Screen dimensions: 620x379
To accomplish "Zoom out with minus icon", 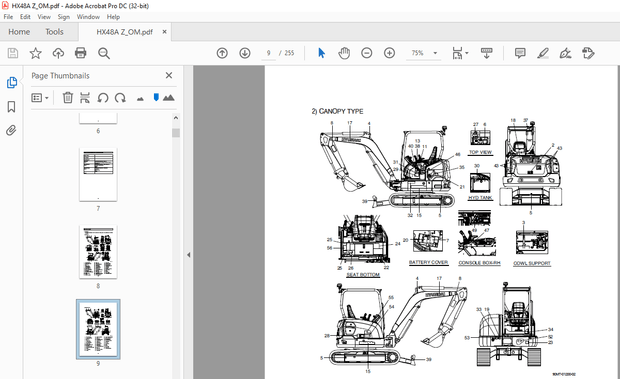I will 367,53.
